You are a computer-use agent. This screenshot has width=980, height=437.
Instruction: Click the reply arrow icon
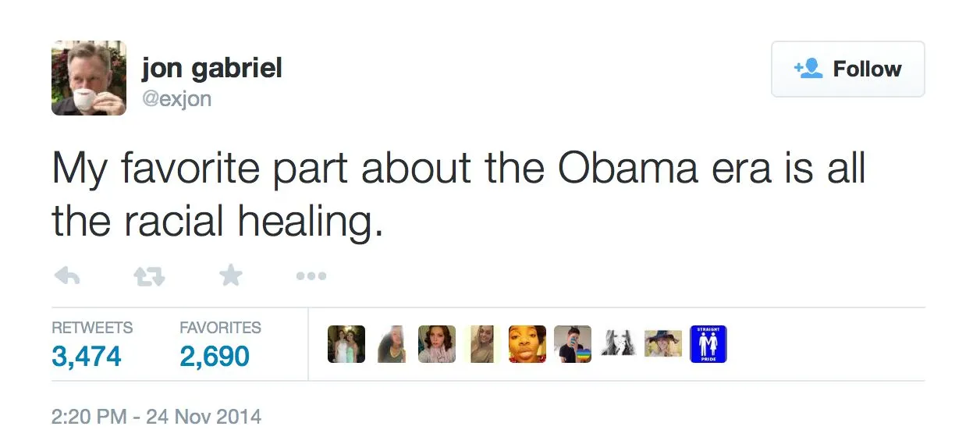[68, 276]
